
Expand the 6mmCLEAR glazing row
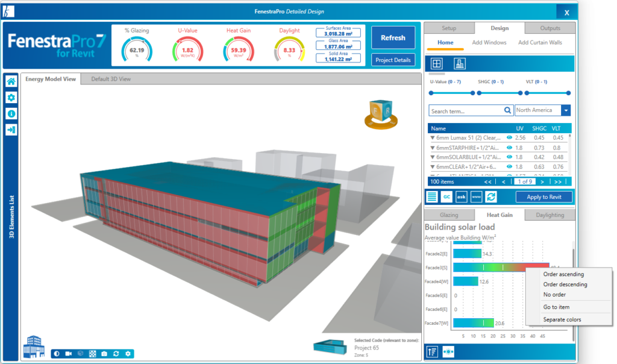pyautogui.click(x=433, y=168)
